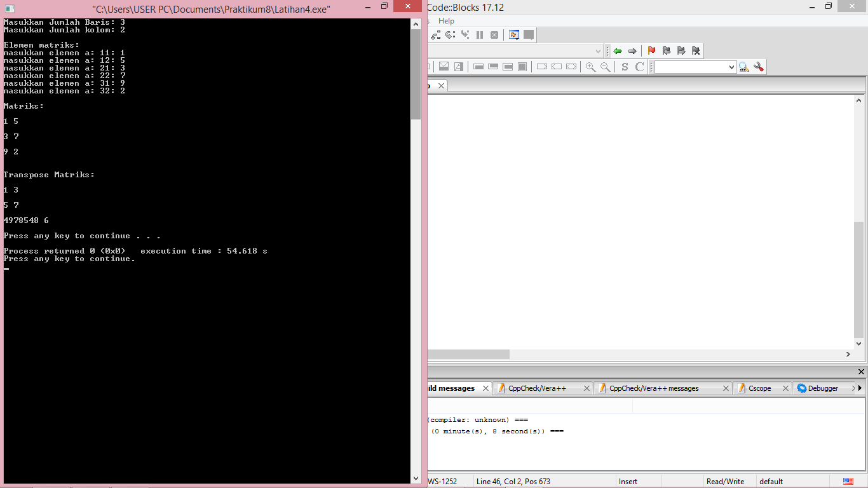The image size is (868, 488).
Task: Click the zoom out magnifier icon
Action: [605, 67]
